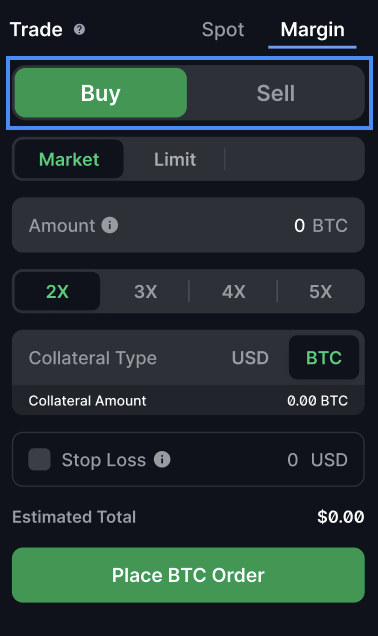Select the Market order type
The image size is (378, 636).
pos(69,159)
